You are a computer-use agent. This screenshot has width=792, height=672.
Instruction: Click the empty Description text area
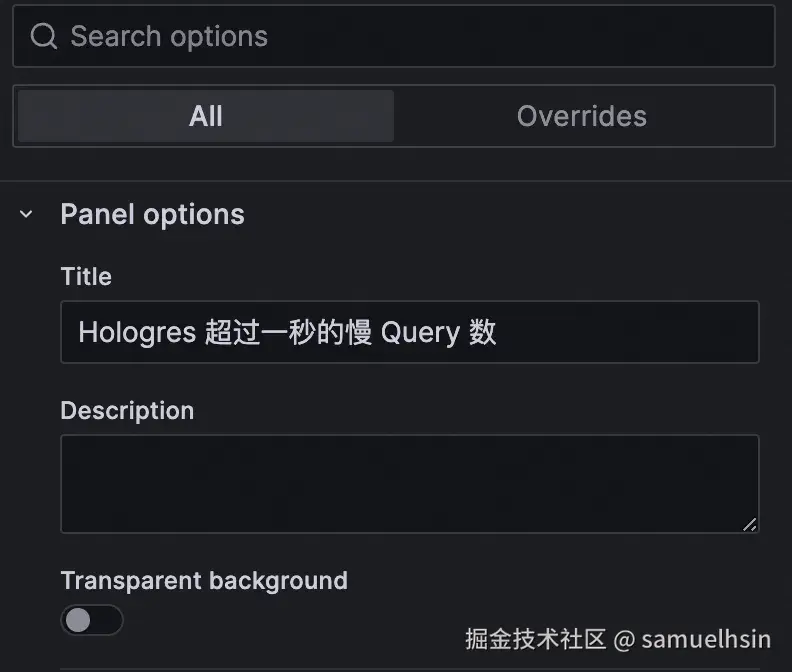[408, 483]
